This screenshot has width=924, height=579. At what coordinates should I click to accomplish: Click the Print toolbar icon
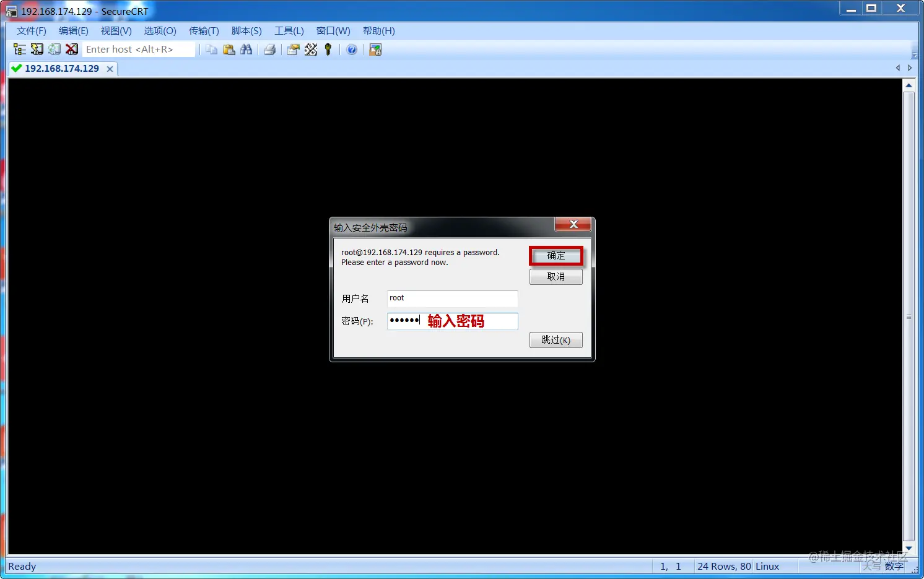269,50
